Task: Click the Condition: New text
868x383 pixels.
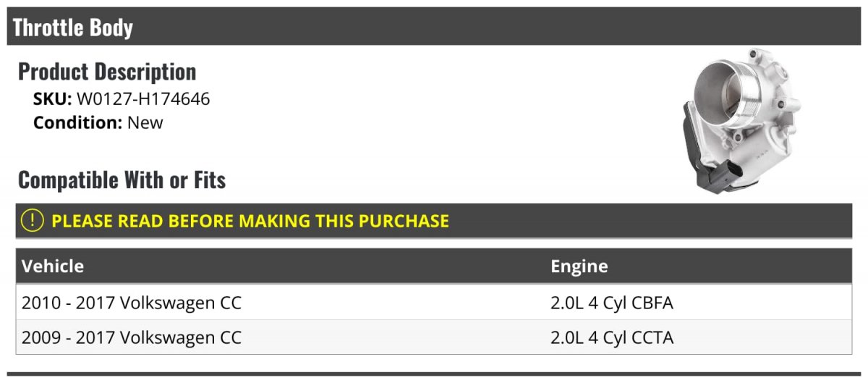Action: (98, 122)
